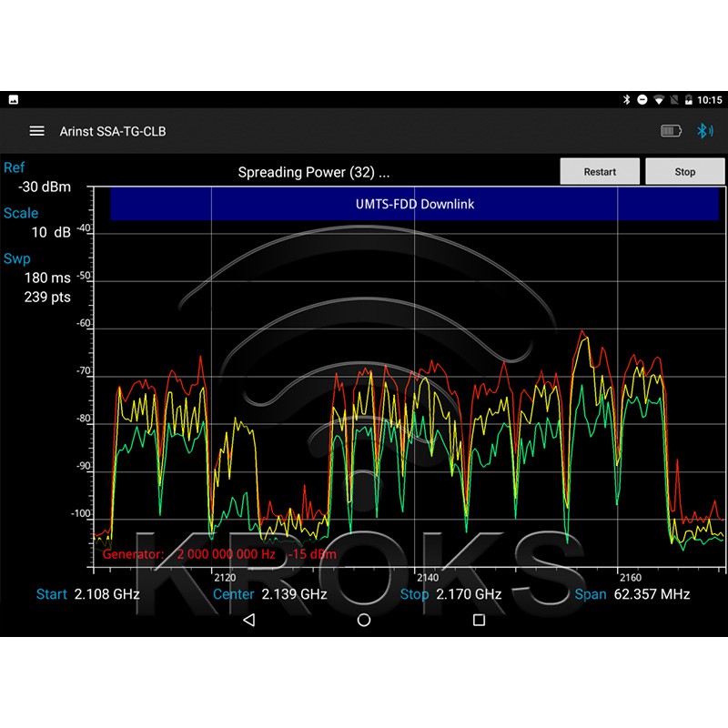Select the UMTS-FDD Downlink band bar
The width and height of the screenshot is (728, 728).
tap(414, 204)
